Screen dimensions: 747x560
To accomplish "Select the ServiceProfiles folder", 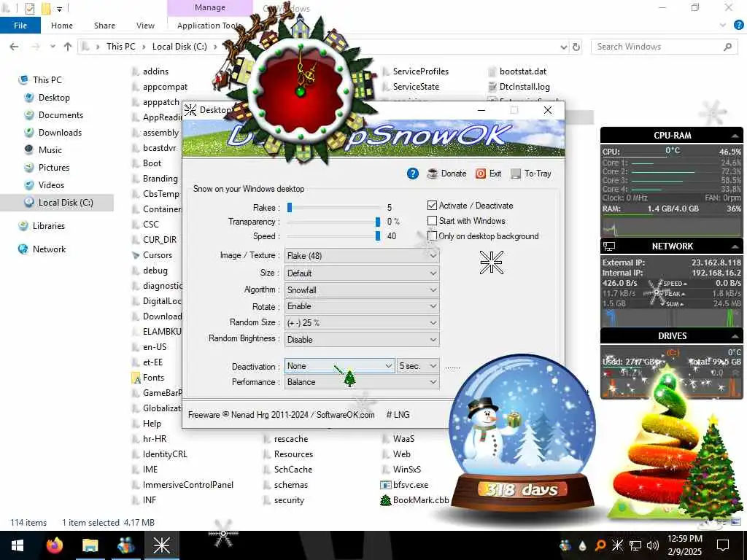I will coord(421,71).
